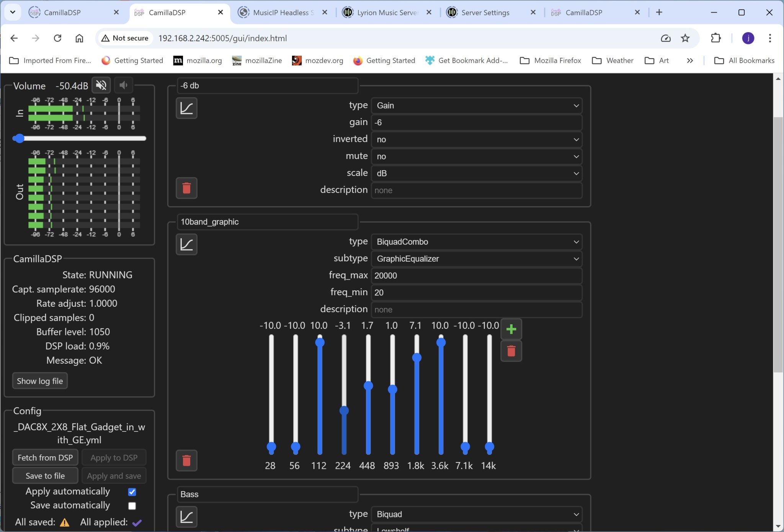Viewport: 784px width, 532px height.
Task: Open the scale dB dropdown
Action: coord(477,173)
